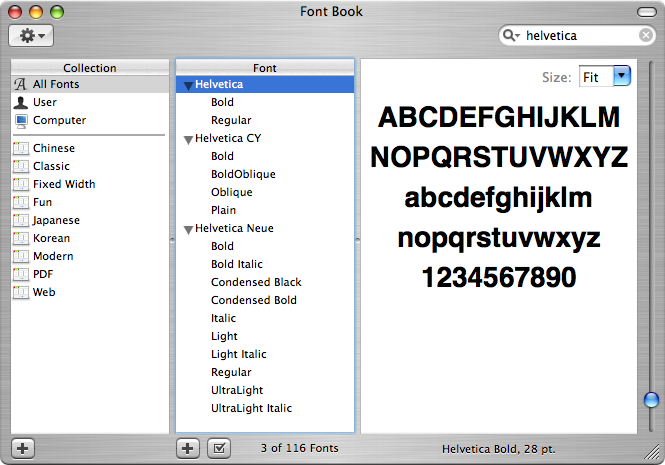665x465 pixels.
Task: Click the search field containing helvetica
Action: [577, 35]
